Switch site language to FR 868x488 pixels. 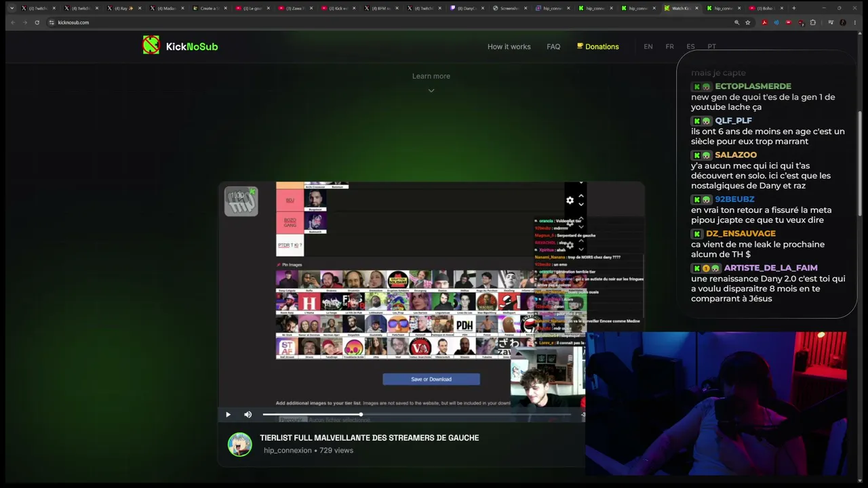(669, 47)
